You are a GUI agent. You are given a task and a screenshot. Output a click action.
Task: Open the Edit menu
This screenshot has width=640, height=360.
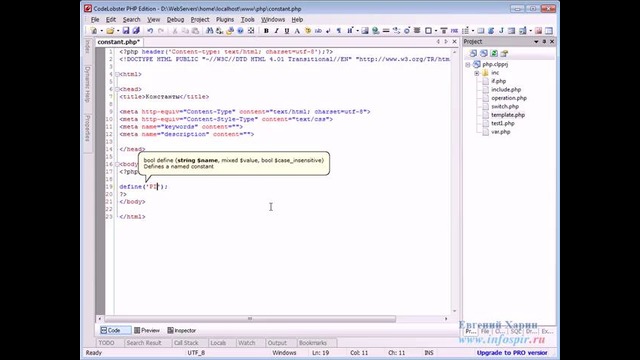click(111, 20)
